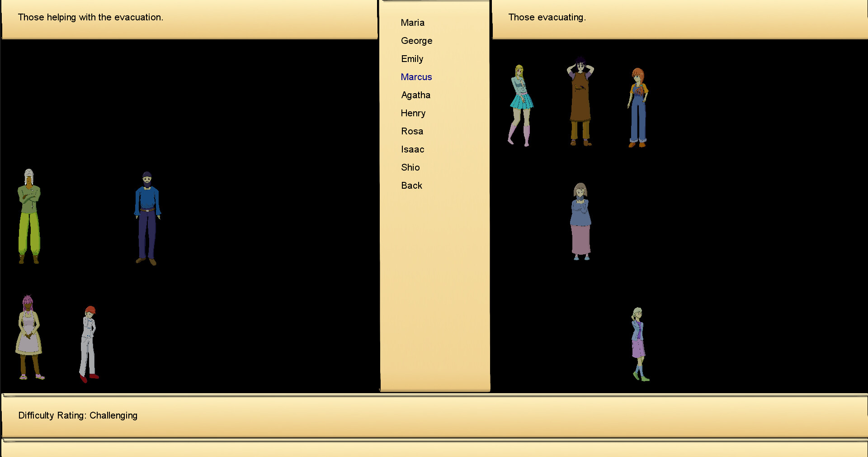
Task: Choose Agatha in the character list
Action: [415, 95]
